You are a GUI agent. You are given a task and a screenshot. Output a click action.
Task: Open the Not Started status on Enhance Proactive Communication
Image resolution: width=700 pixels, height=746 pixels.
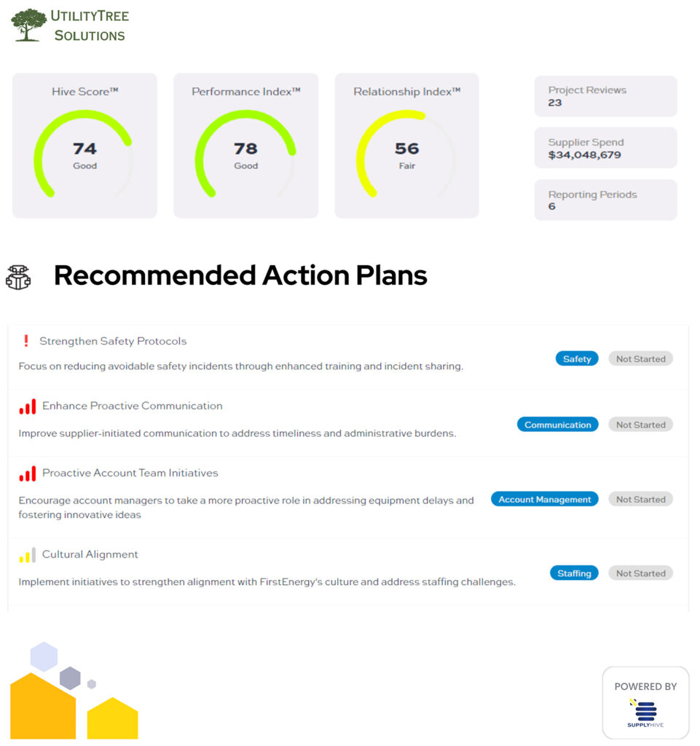click(x=640, y=424)
